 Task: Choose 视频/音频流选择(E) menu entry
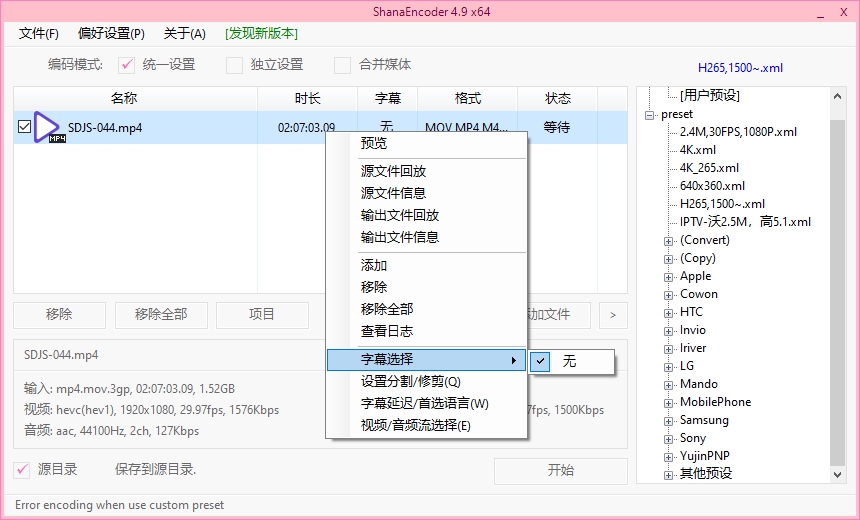tap(426, 425)
